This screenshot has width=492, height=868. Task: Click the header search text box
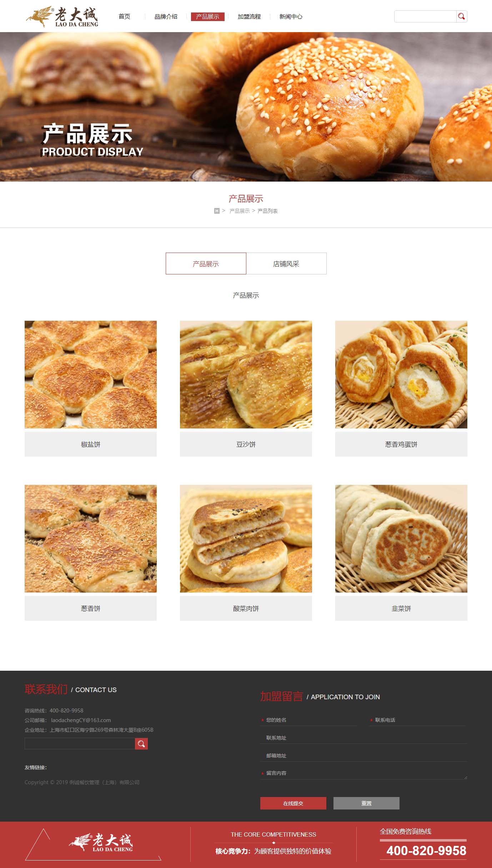click(425, 16)
